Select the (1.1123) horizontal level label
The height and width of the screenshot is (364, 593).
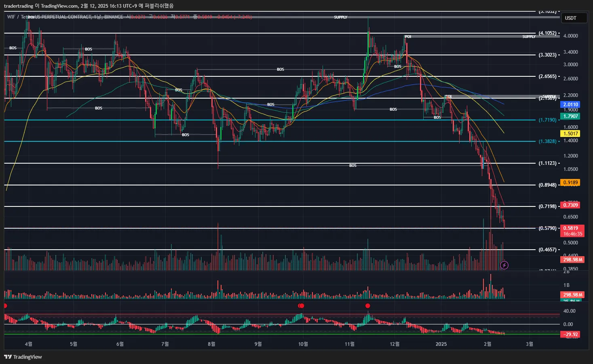tap(547, 163)
